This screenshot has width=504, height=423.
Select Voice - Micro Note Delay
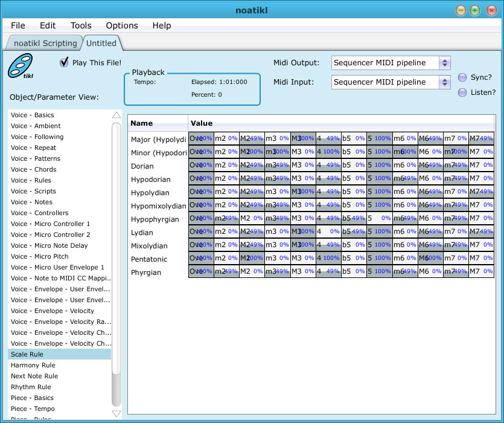(60, 245)
